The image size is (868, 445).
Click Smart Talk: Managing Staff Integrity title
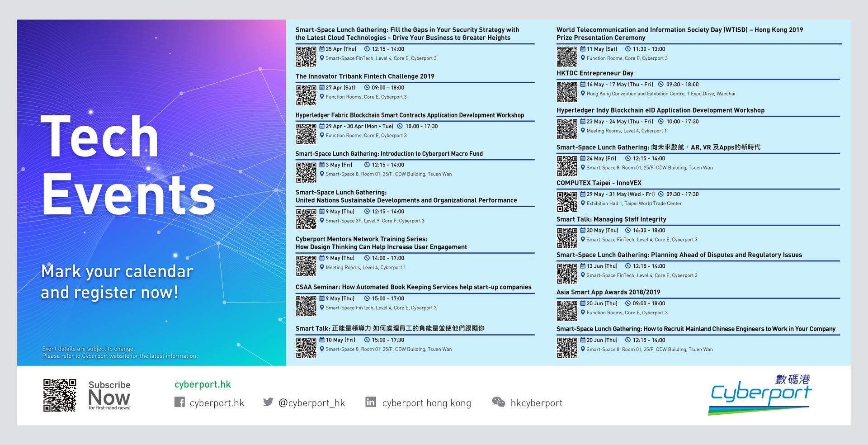click(x=611, y=219)
